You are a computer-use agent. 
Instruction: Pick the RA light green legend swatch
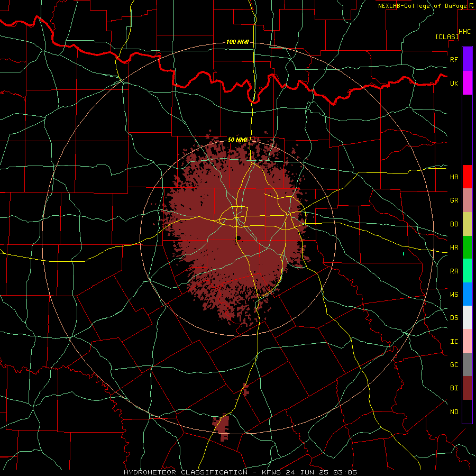tap(467, 271)
